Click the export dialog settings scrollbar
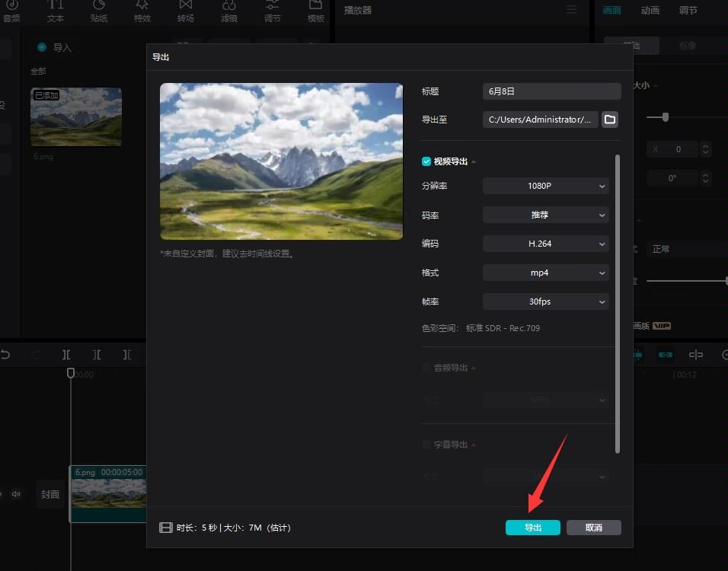The width and height of the screenshot is (728, 571). 618,304
